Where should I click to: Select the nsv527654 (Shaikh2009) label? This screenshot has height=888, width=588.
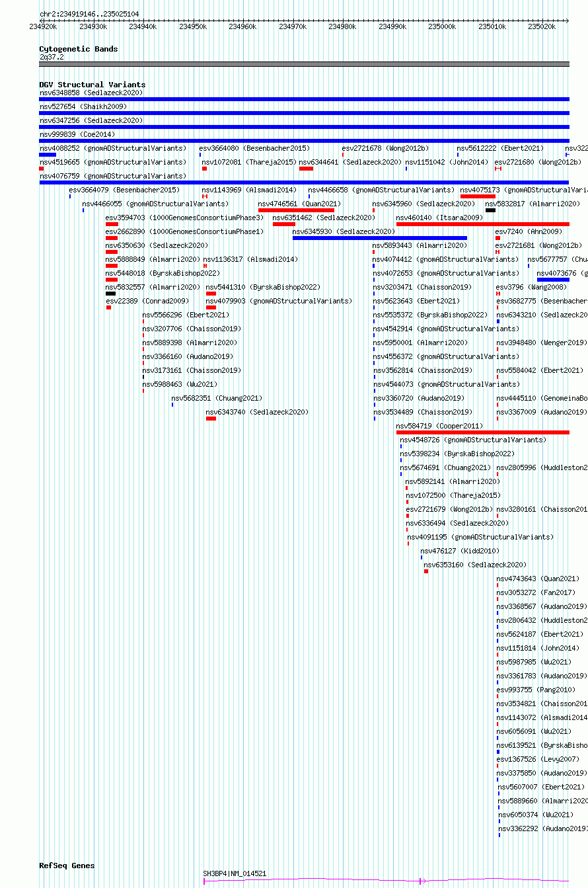click(83, 106)
